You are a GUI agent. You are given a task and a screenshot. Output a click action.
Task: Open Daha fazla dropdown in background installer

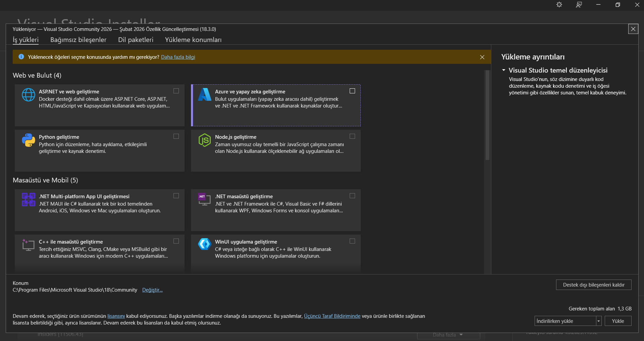point(448,335)
